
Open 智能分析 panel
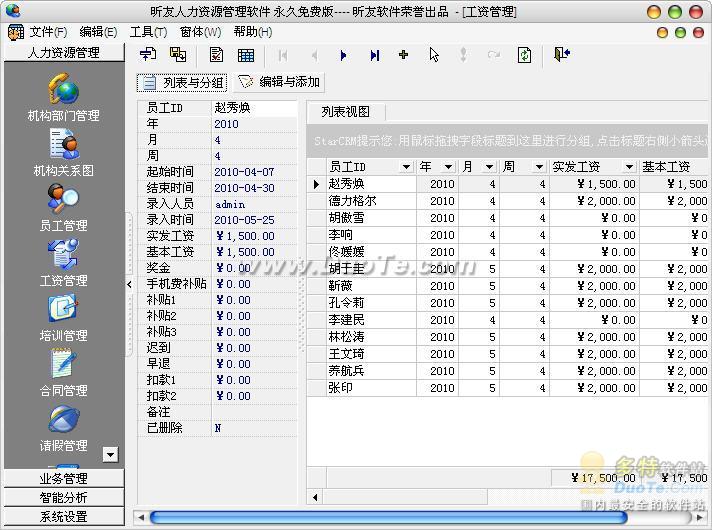64,497
